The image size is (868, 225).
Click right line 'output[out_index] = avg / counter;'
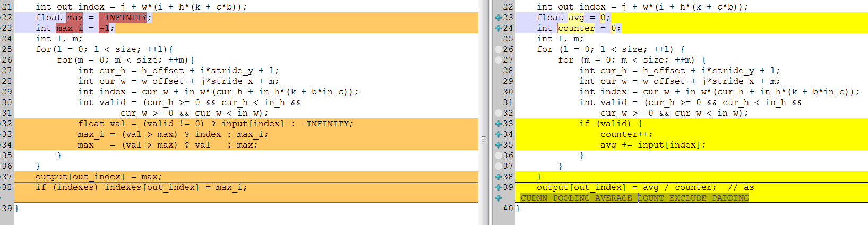click(626, 187)
